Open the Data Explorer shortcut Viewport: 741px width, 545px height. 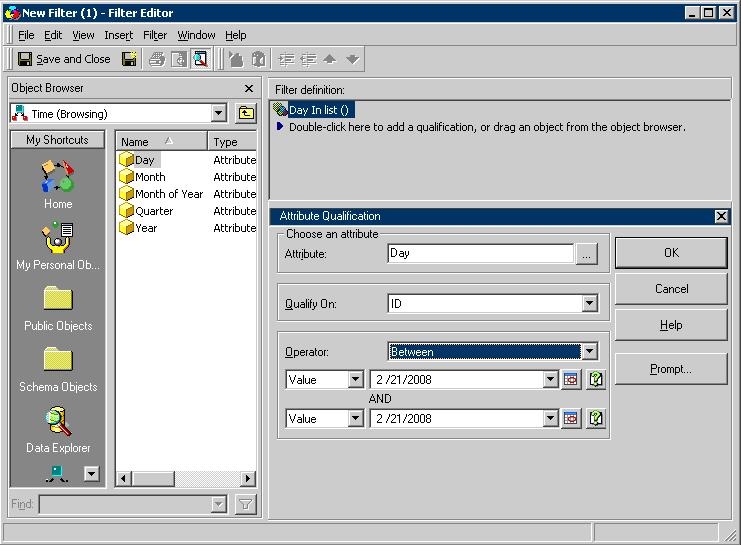58,424
